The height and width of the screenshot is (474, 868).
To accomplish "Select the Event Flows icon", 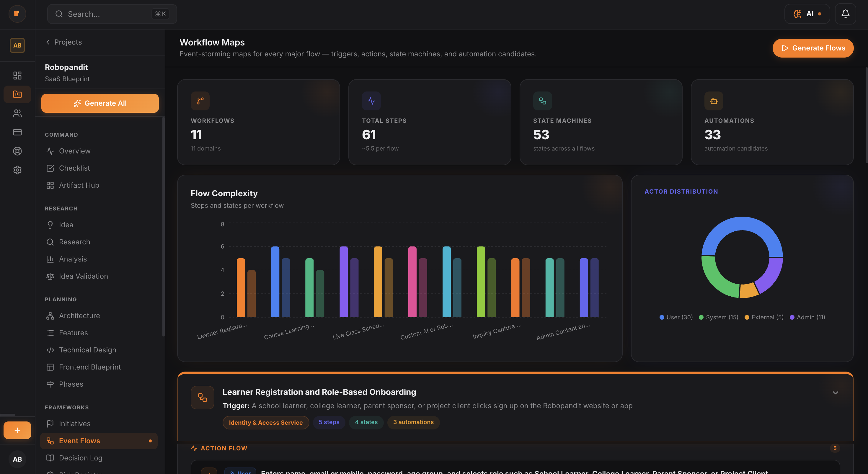I will (x=50, y=441).
